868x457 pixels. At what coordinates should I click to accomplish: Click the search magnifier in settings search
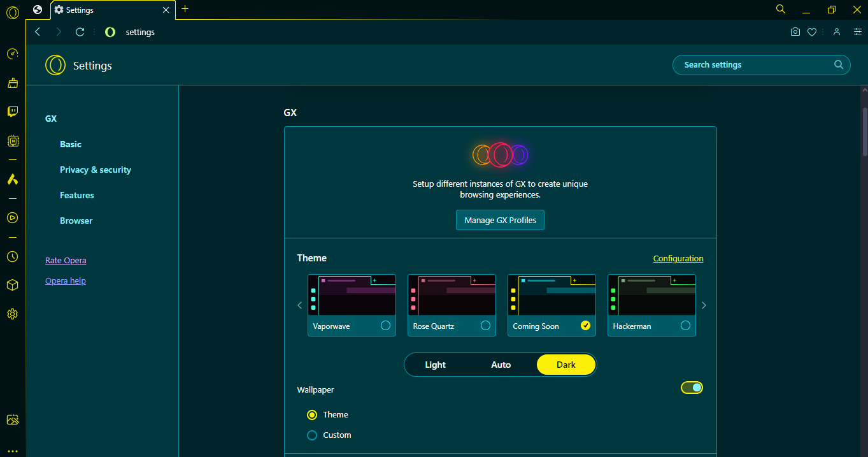pos(839,64)
